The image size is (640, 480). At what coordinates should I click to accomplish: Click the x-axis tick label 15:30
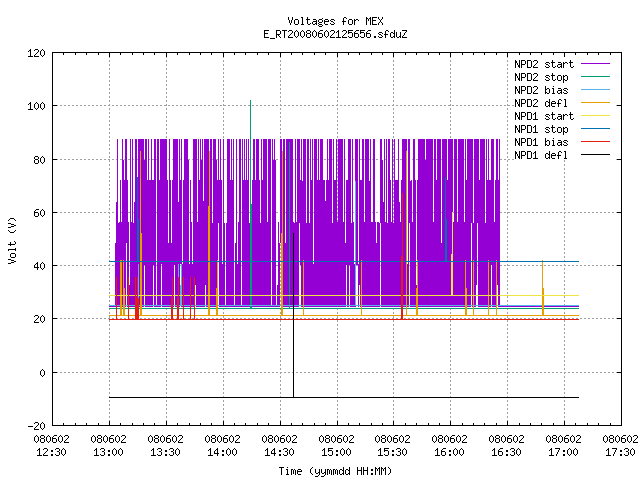[x=393, y=452]
